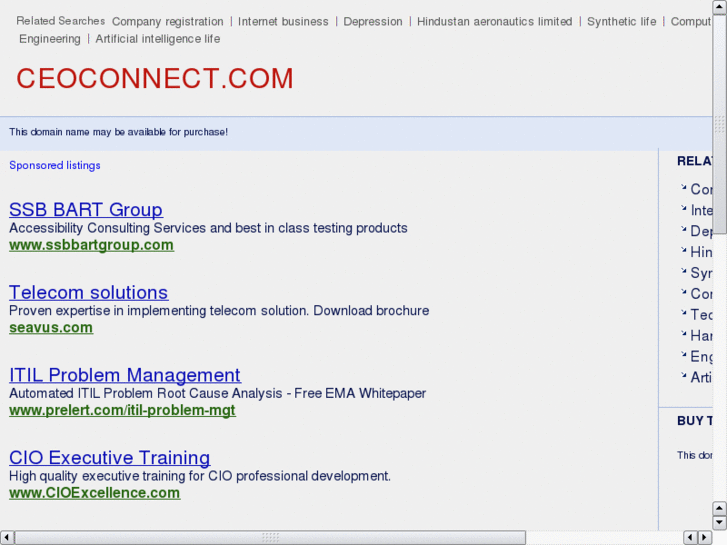Select Hindustan aeronautics limited search

coord(494,21)
